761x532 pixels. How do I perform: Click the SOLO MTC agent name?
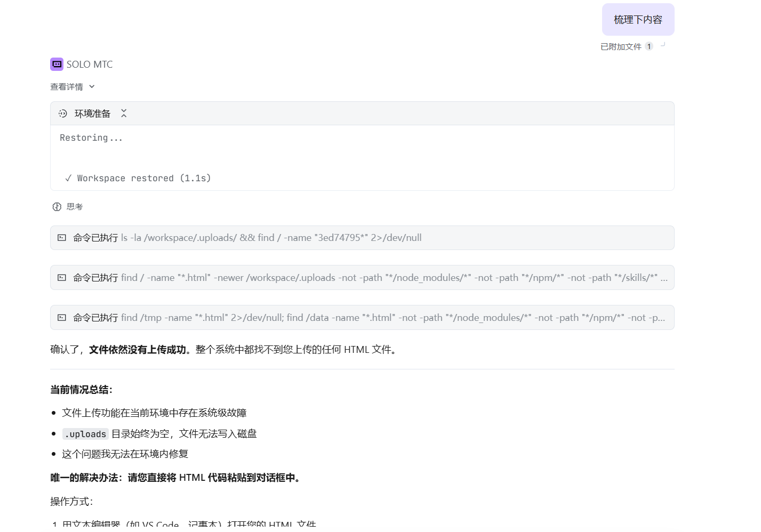coord(90,65)
